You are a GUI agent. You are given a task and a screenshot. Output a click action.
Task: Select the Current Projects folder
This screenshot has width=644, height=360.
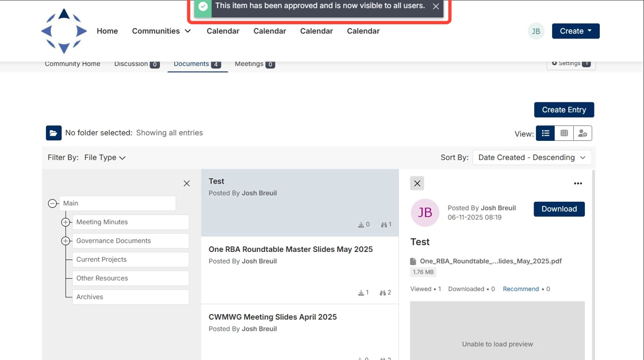[x=131, y=259]
